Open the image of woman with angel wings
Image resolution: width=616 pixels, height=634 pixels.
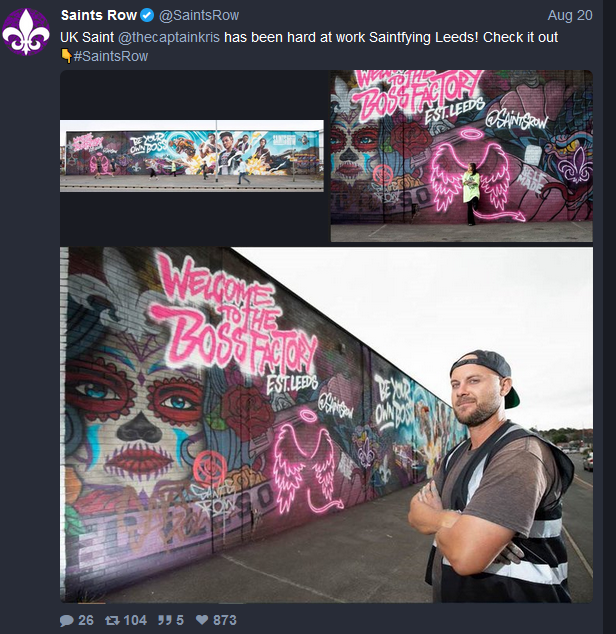tap(461, 156)
